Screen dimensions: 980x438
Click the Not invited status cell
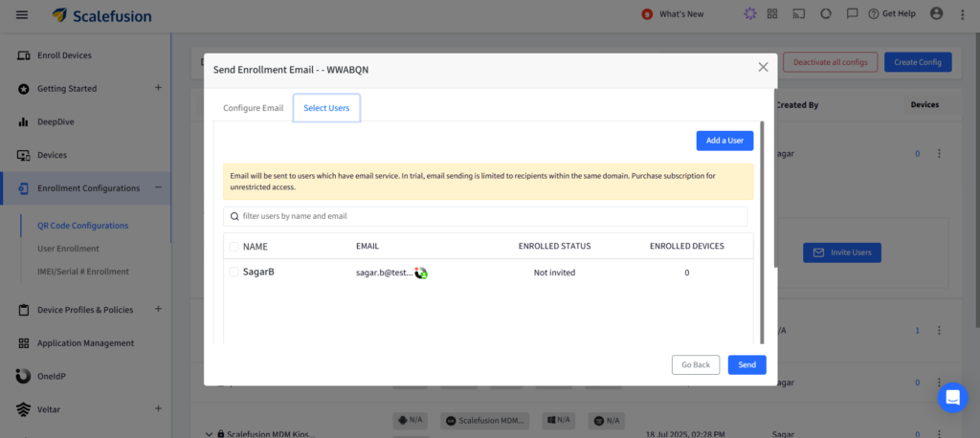click(554, 273)
